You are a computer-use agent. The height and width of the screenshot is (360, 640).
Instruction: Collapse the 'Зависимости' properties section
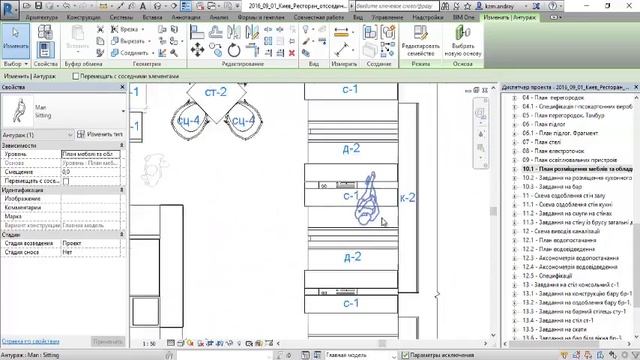pyautogui.click(x=122, y=145)
